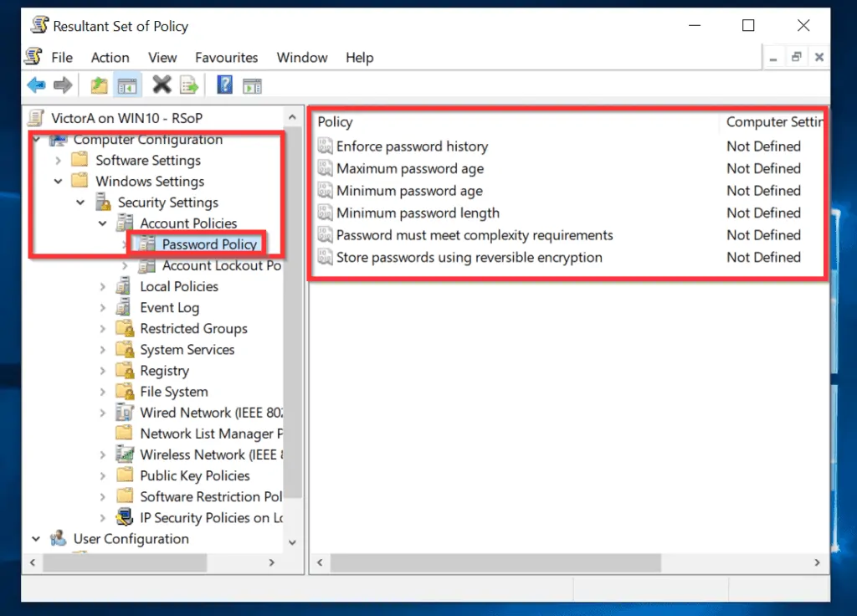This screenshot has height=616, width=857.
Task: Click the IP Security Policies icon
Action: [x=125, y=517]
